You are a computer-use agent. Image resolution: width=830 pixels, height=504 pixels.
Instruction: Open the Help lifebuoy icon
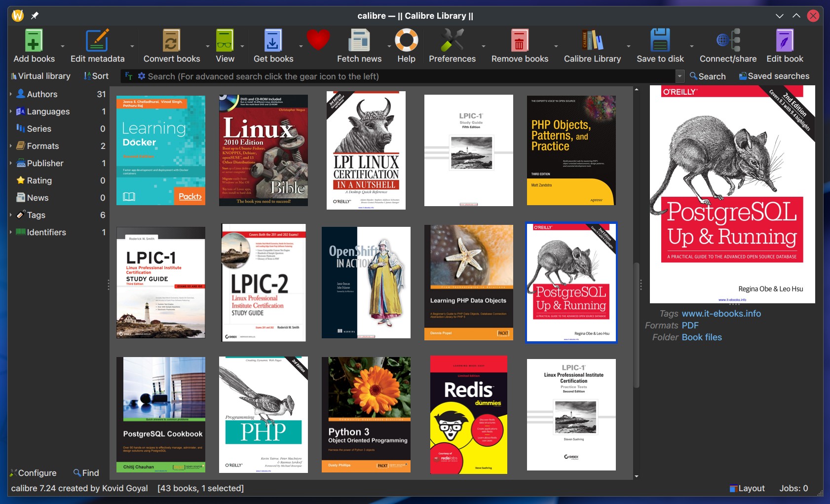pyautogui.click(x=406, y=40)
